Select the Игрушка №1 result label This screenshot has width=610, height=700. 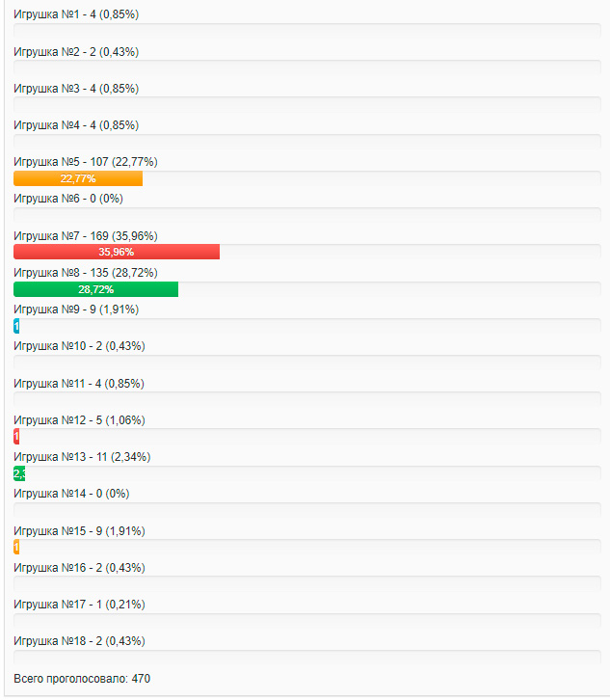76,14
